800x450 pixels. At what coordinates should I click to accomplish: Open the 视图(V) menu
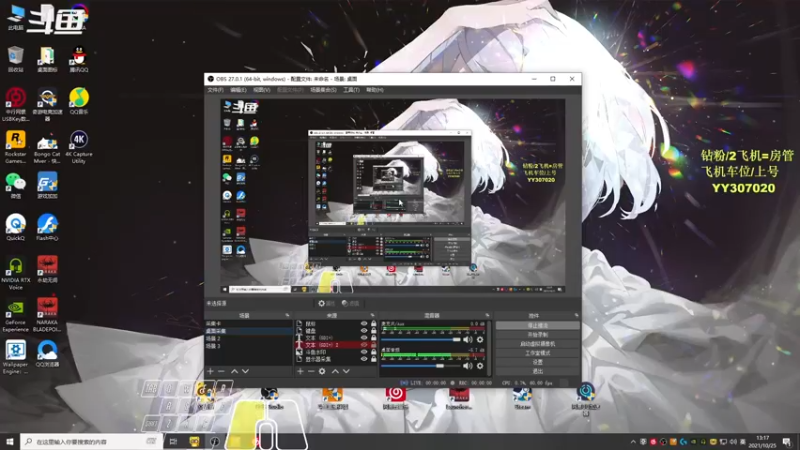coord(262,90)
